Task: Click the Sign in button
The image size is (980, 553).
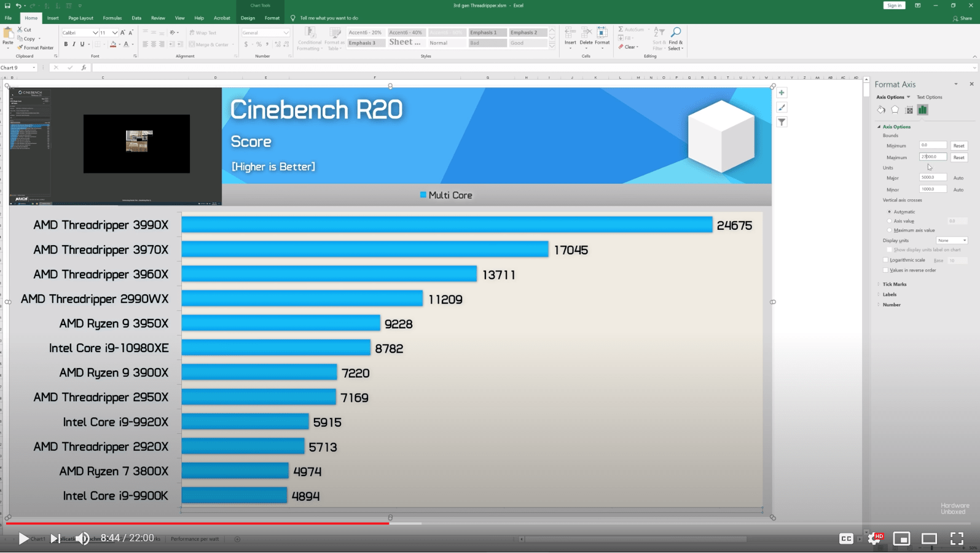Action: (894, 6)
